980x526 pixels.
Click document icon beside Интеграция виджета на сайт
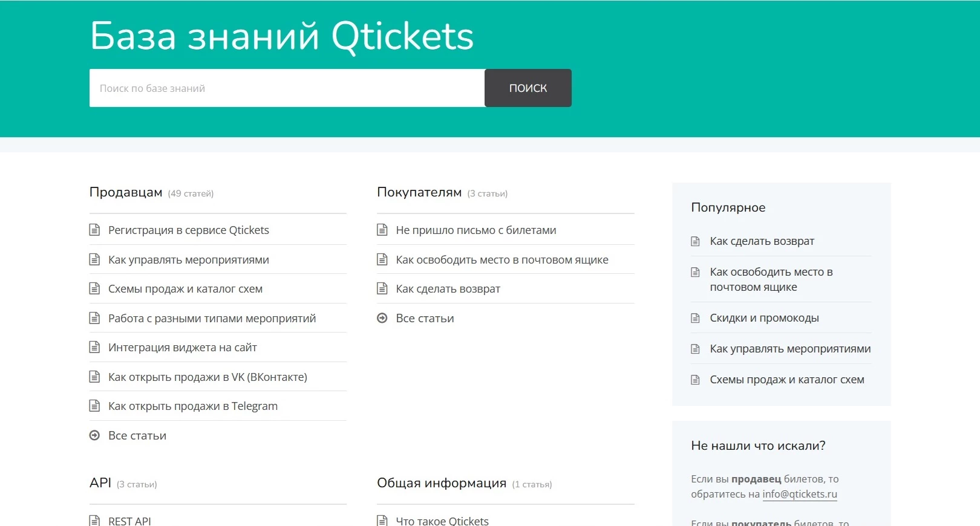94,347
